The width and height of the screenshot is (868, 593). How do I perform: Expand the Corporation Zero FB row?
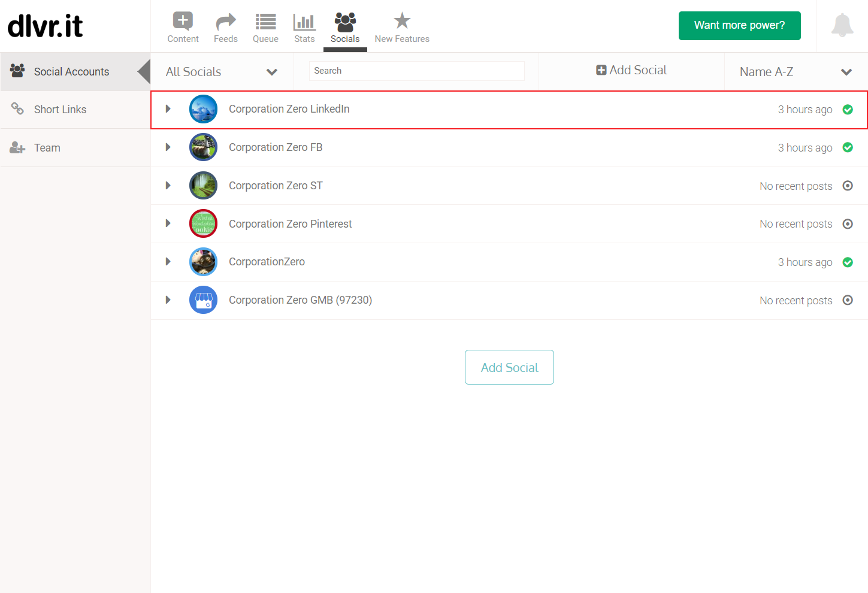[x=168, y=147]
